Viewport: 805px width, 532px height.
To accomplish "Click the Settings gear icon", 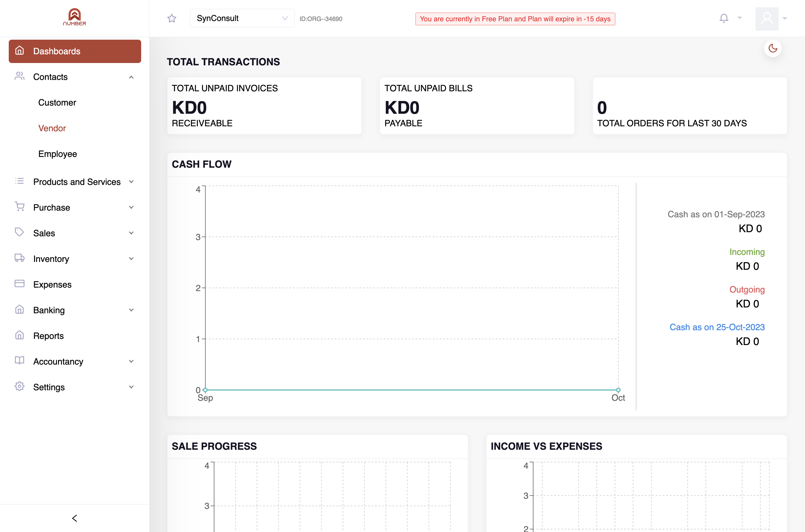I will click(x=20, y=386).
